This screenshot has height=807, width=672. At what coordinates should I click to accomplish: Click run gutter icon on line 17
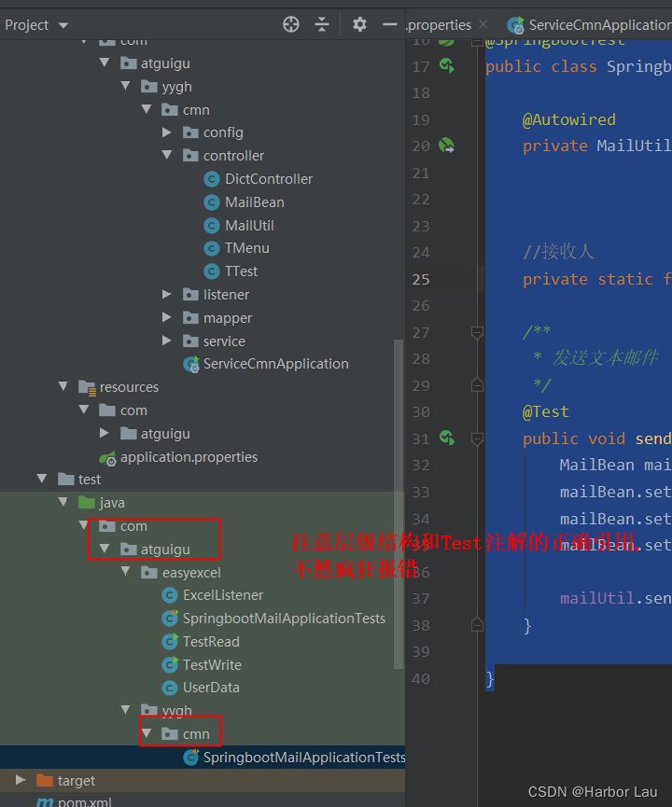(x=446, y=66)
